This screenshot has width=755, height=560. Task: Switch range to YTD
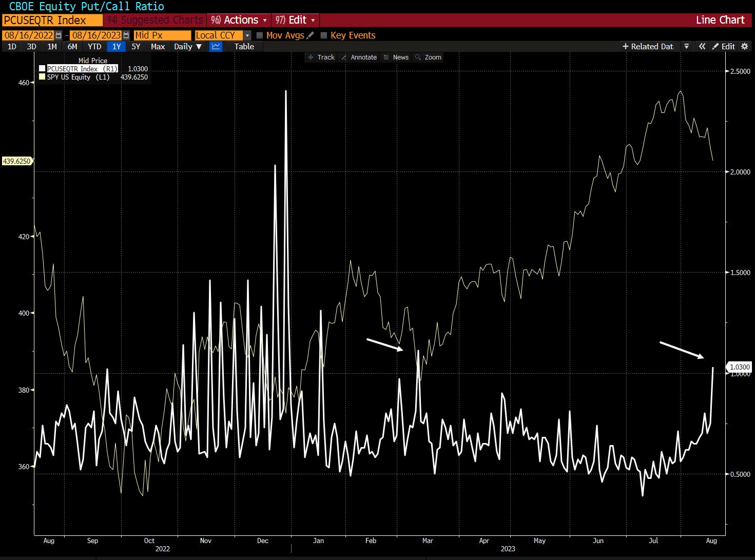tap(94, 46)
